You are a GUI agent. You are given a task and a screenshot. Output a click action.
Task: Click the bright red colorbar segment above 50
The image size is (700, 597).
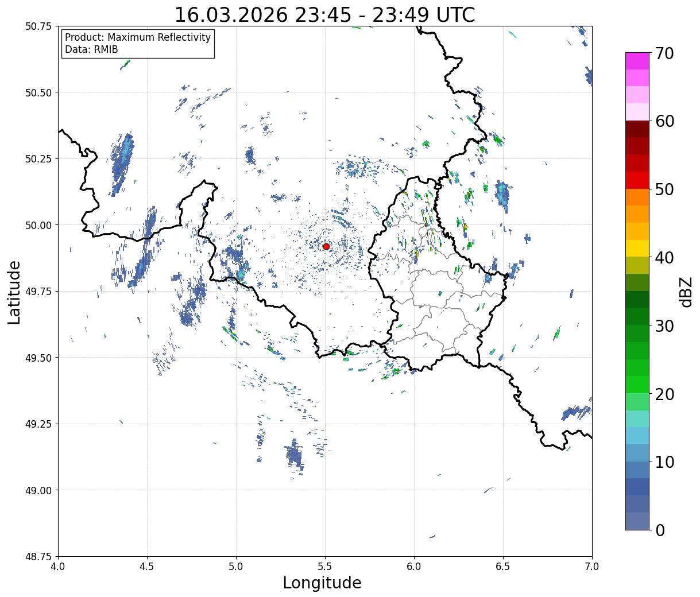coord(637,180)
